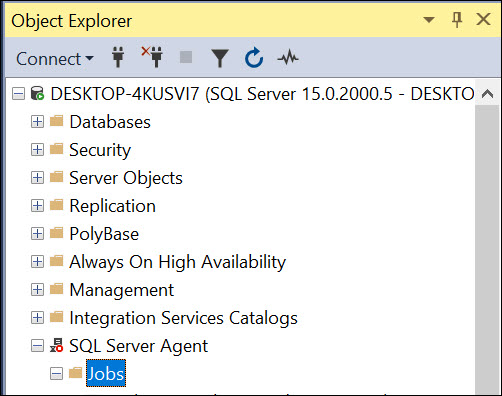Screen dimensions: 502x396
Task: Select the Security label
Action: (100, 150)
